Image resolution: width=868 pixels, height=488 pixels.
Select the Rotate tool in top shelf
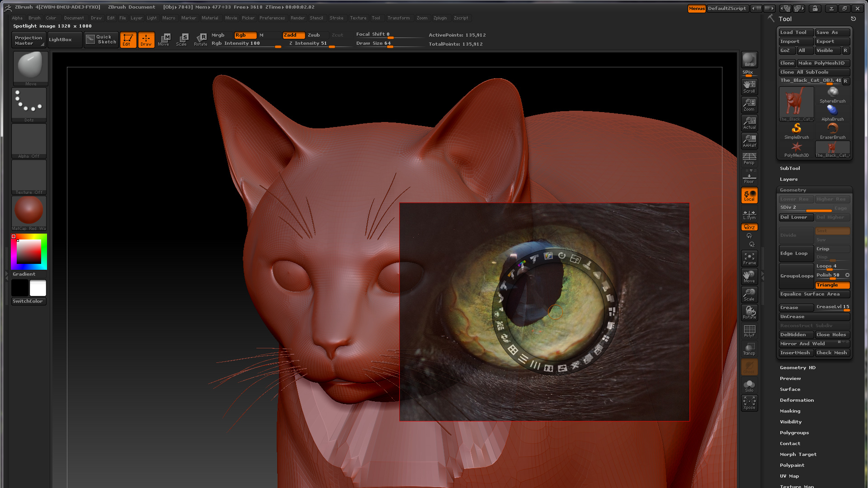(x=200, y=40)
